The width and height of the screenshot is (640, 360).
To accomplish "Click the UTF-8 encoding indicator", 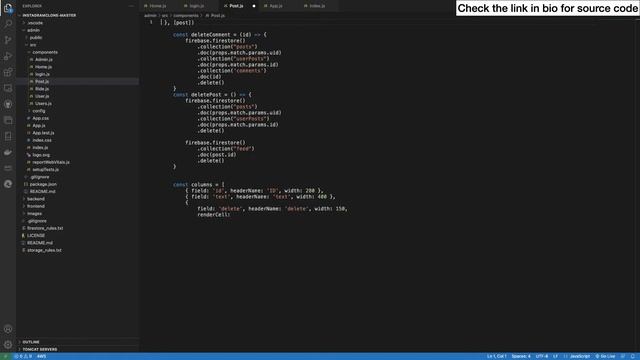I will 542,356.
